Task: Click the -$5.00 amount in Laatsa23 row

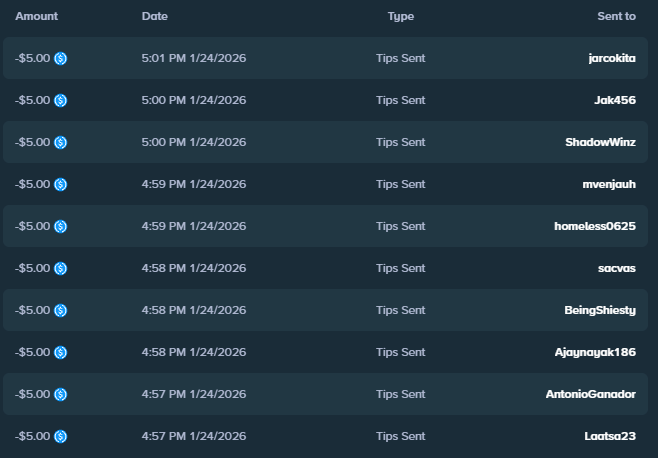Action: coord(32,436)
